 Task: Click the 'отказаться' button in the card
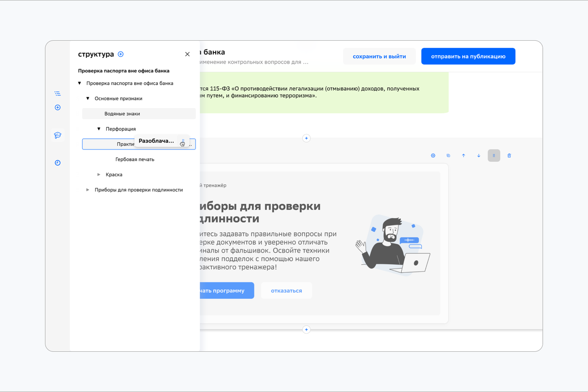(286, 291)
